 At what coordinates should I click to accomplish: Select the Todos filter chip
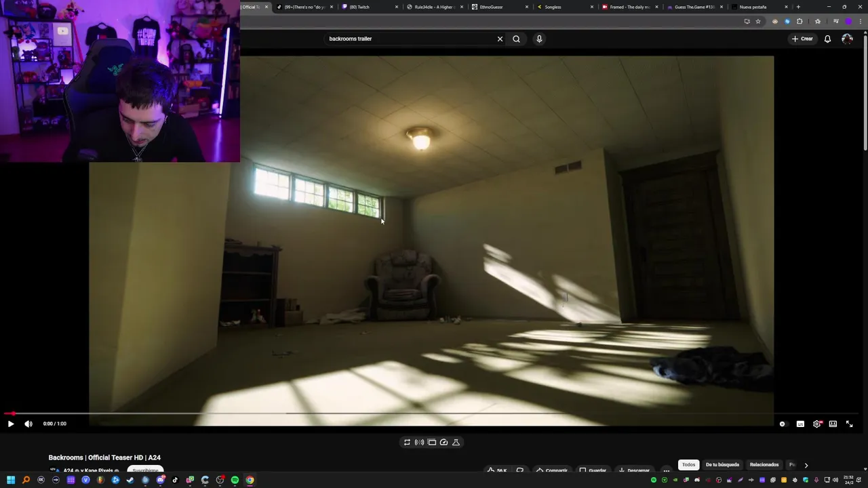tap(688, 465)
